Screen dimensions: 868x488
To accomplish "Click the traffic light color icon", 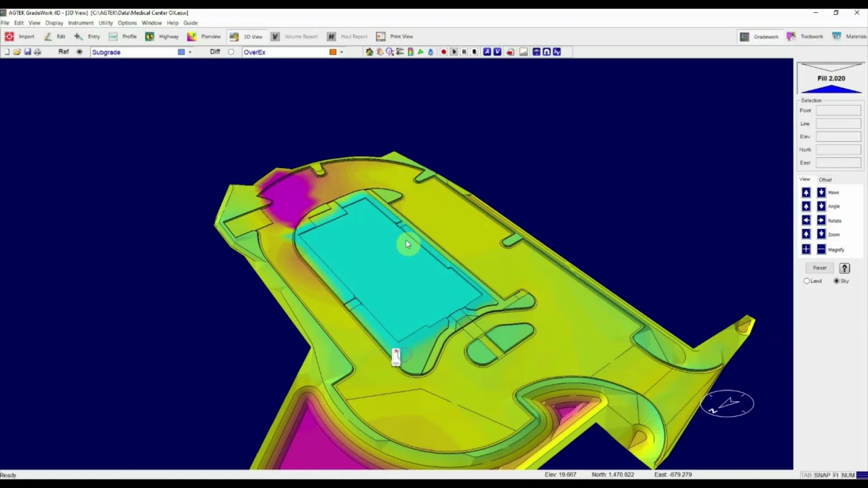I will click(410, 52).
